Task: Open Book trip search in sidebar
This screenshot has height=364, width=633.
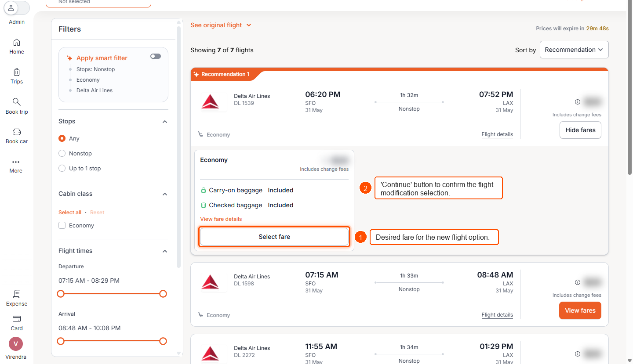Action: click(x=17, y=106)
